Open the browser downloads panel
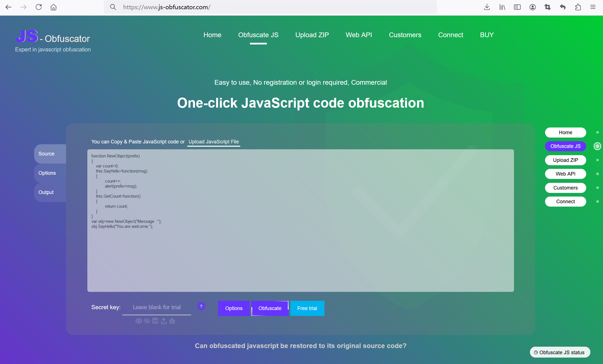This screenshot has height=364, width=603. [487, 7]
